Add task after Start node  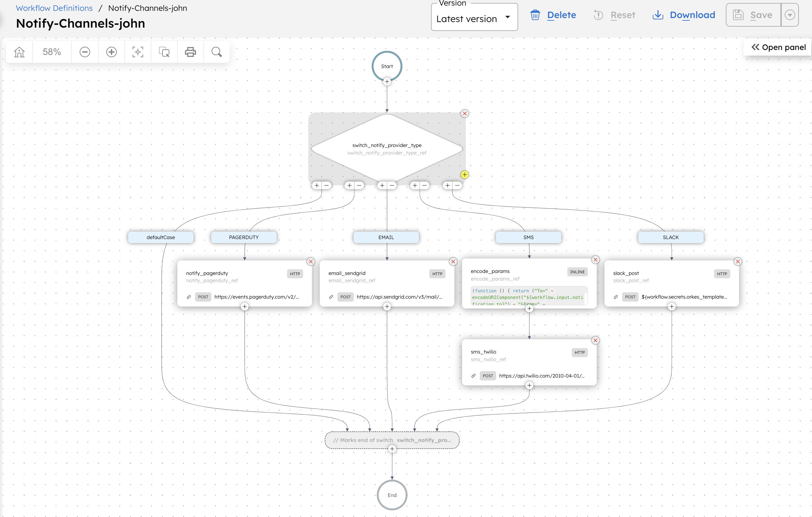click(x=387, y=82)
